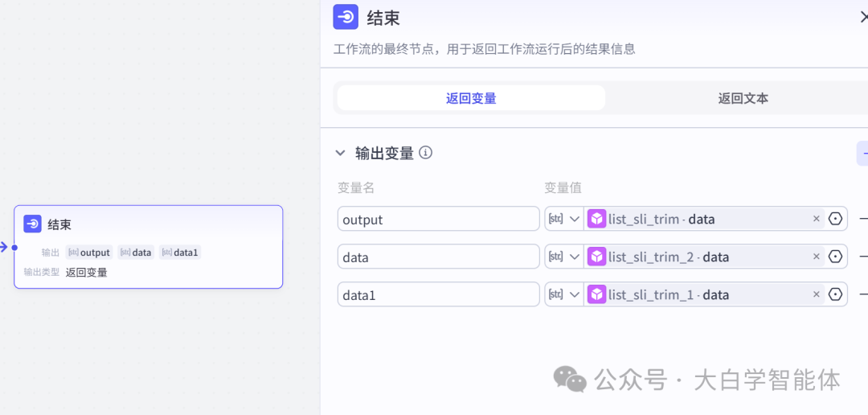Open the hexagon variable selector for the data row

835,257
